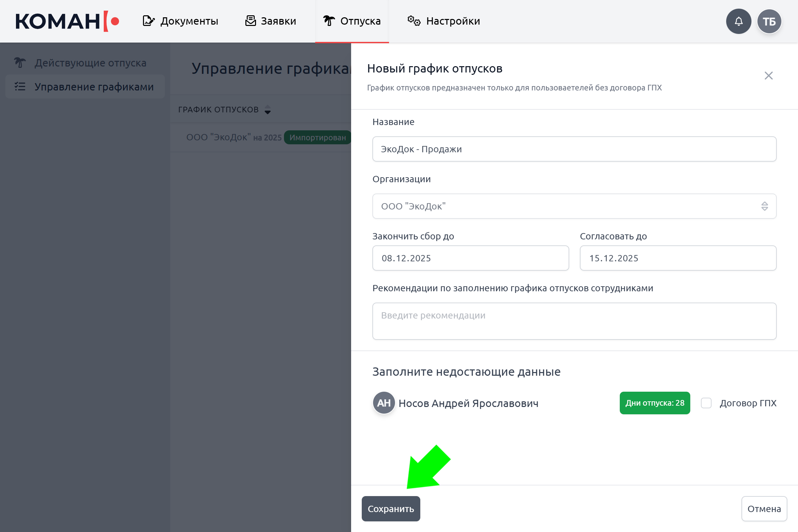Open the Организации dropdown
This screenshot has height=532, width=798.
pos(574,206)
